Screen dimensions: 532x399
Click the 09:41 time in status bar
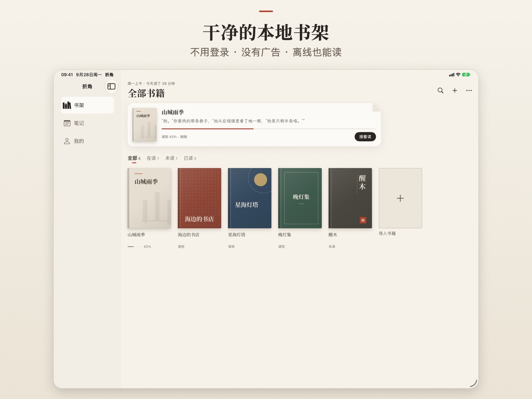pos(67,75)
